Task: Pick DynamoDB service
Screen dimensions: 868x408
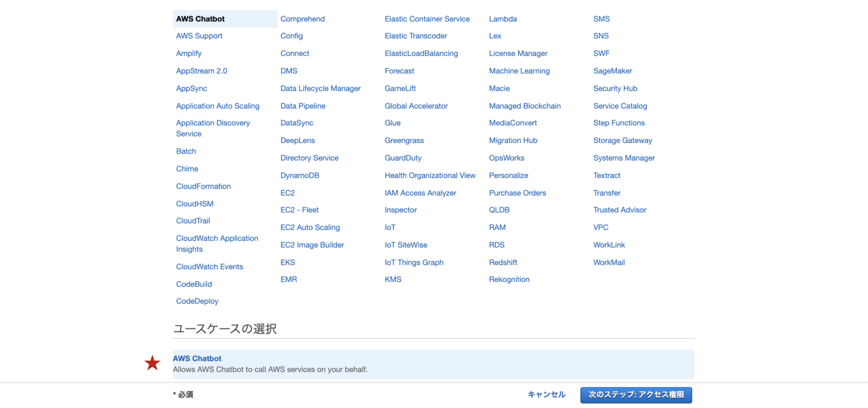Action: point(300,175)
